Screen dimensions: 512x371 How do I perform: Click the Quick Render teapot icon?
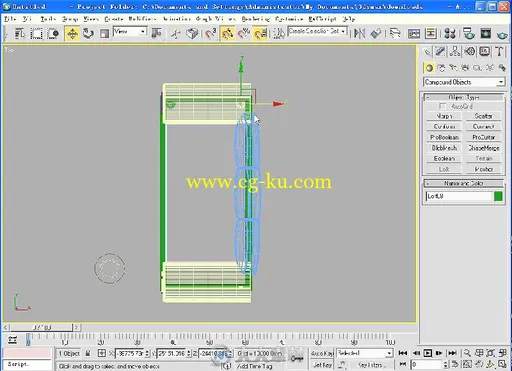coord(502,34)
